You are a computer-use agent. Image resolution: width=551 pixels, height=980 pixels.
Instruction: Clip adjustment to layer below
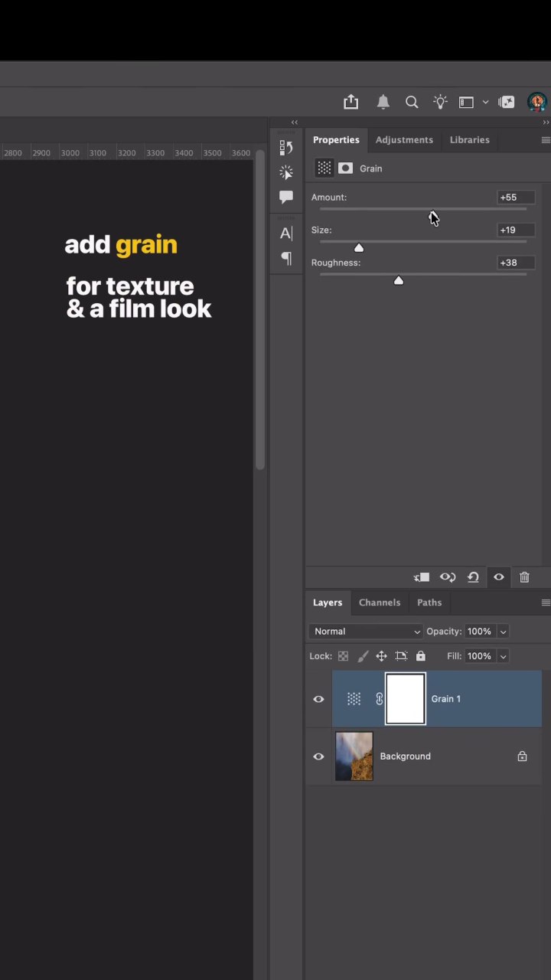click(422, 577)
